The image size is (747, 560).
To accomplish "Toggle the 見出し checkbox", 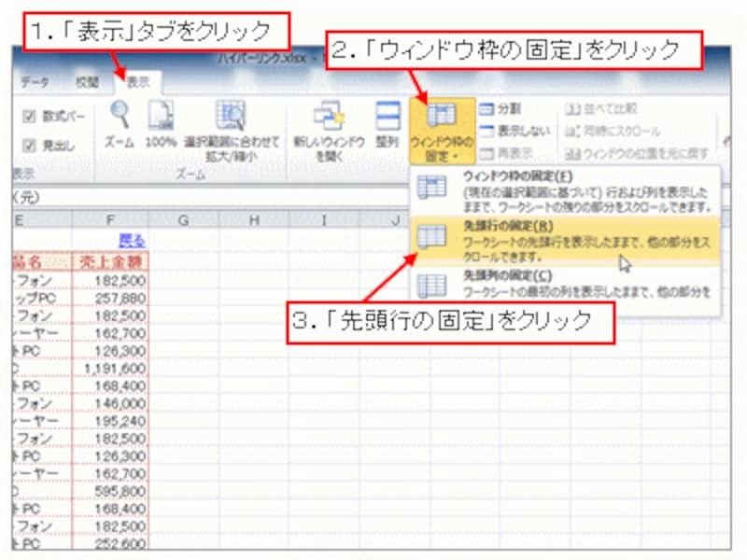I will pos(29,146).
